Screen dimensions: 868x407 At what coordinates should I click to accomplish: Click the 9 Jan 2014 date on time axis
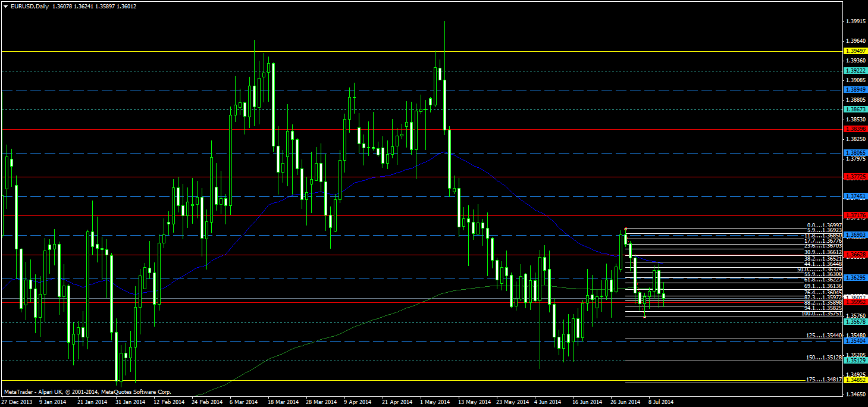[x=54, y=402]
